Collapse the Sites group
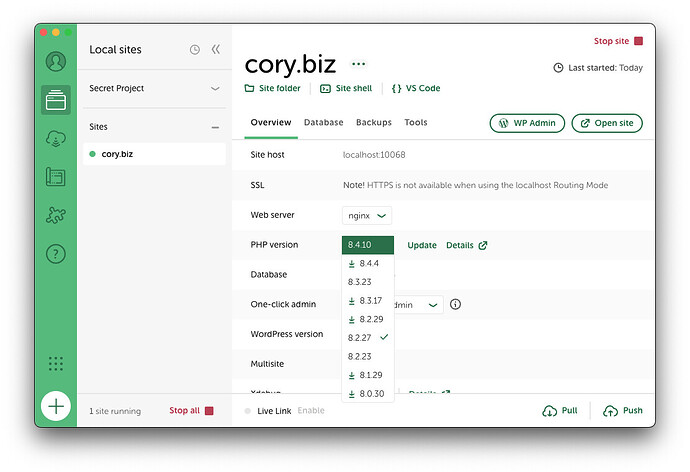Image resolution: width=690 pixels, height=472 pixels. click(x=215, y=127)
